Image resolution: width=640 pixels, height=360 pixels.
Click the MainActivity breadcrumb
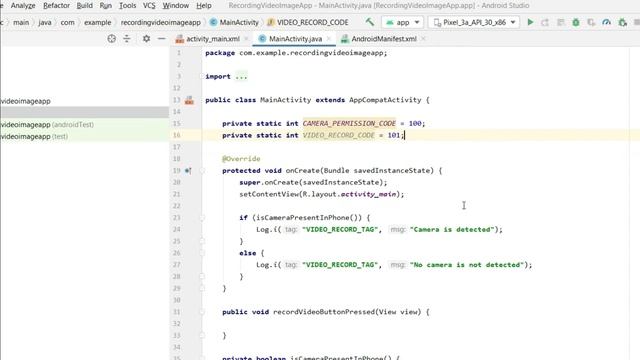[x=234, y=22]
